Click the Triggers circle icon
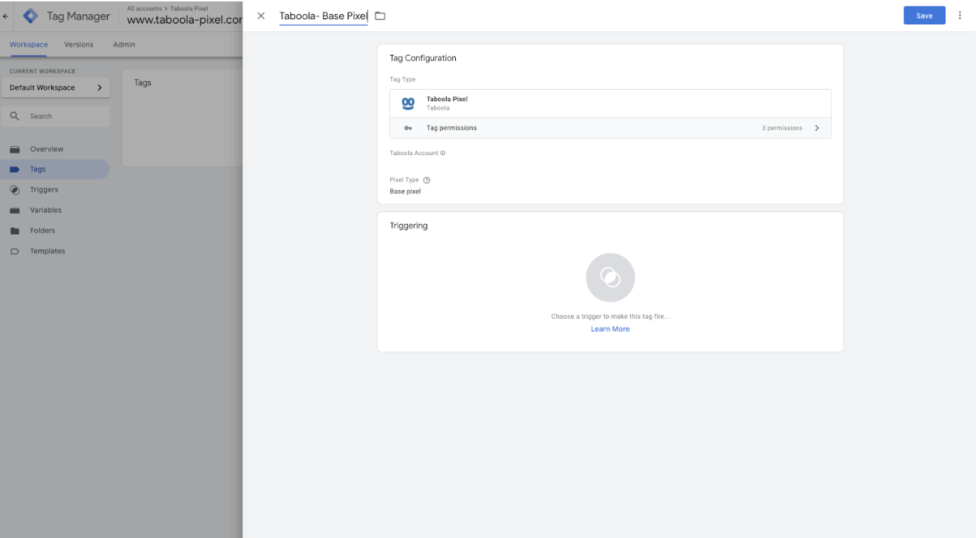980x538 pixels. click(x=15, y=190)
